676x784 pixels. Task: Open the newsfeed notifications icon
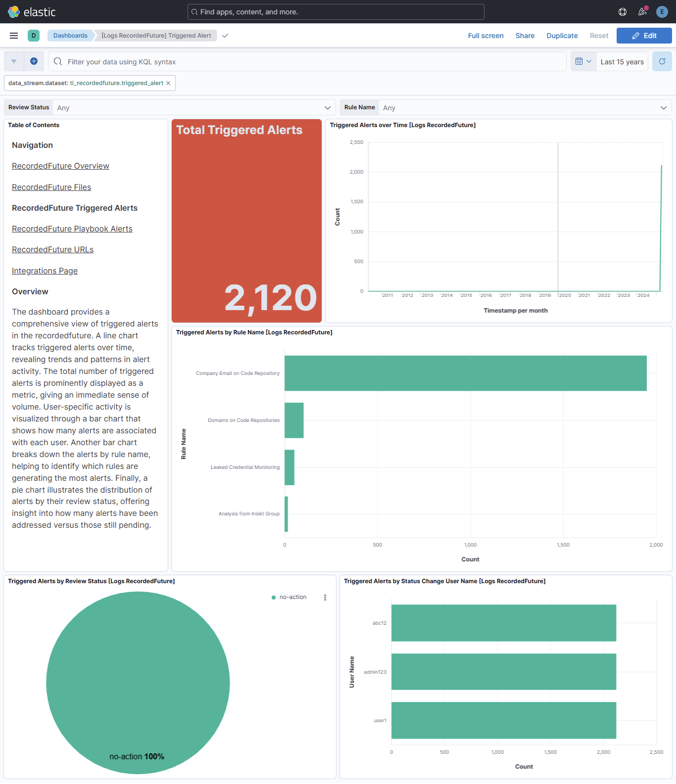pyautogui.click(x=642, y=12)
